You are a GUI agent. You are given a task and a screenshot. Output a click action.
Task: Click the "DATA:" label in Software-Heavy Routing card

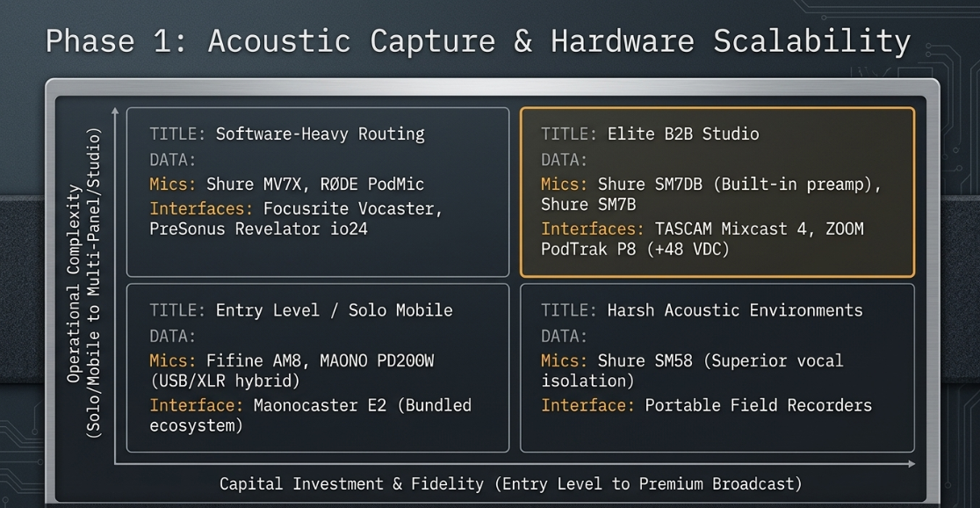(172, 160)
